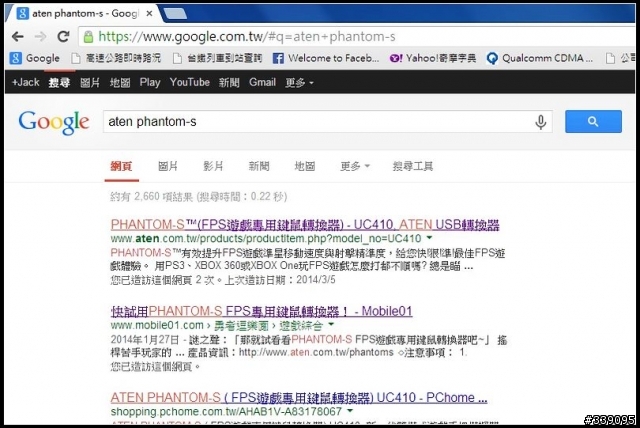
Task: Click the green padlock security icon
Action: pyautogui.click(x=88, y=37)
